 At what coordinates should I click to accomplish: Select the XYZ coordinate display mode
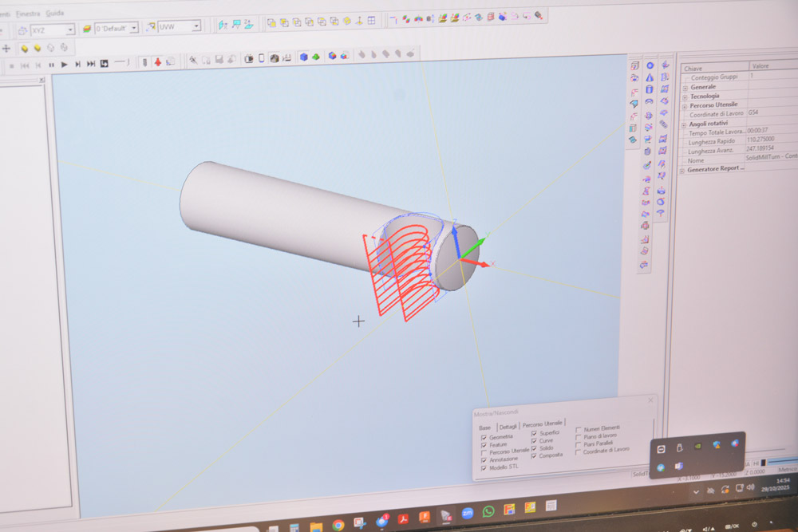coord(50,28)
